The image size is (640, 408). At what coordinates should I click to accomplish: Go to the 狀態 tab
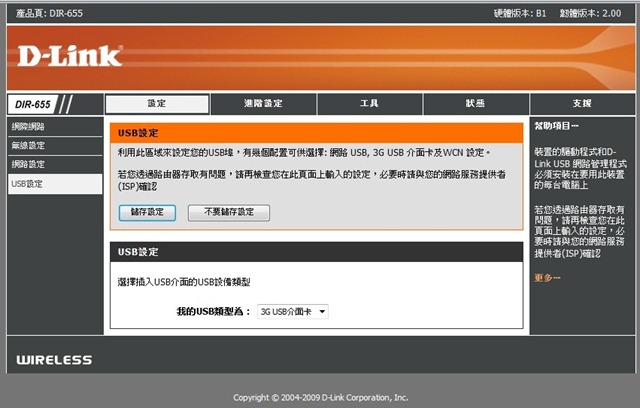[476, 104]
